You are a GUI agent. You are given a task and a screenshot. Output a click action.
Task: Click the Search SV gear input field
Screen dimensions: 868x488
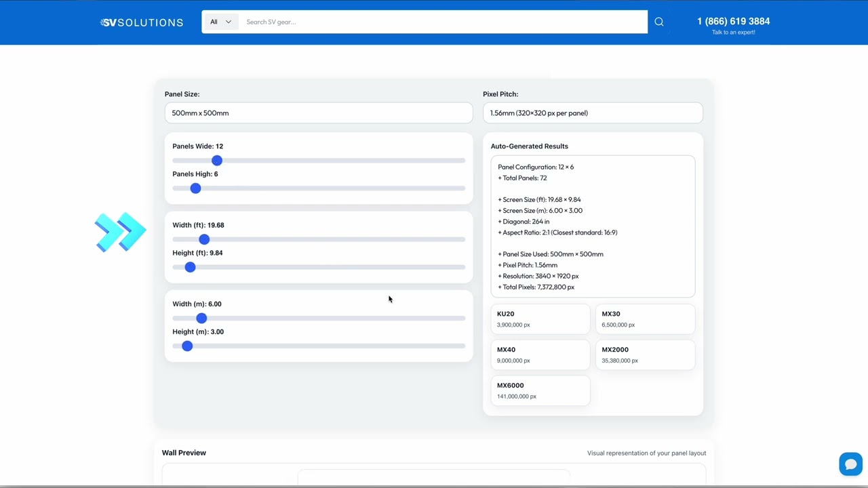tap(443, 22)
